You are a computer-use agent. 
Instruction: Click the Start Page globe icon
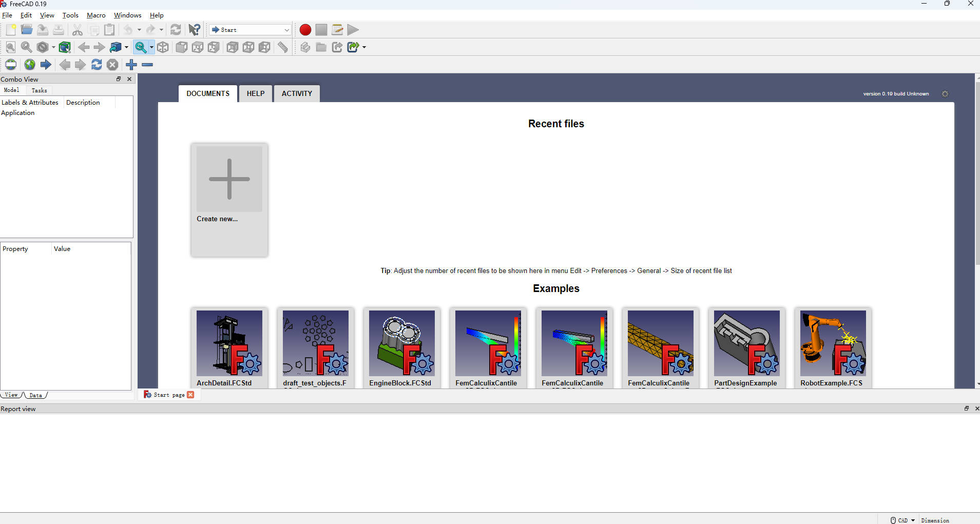pyautogui.click(x=30, y=65)
